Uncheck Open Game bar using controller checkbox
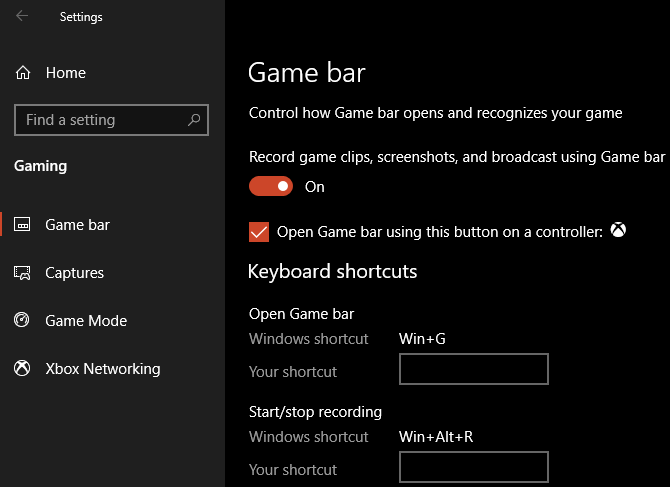This screenshot has width=670, height=487. pos(259,232)
